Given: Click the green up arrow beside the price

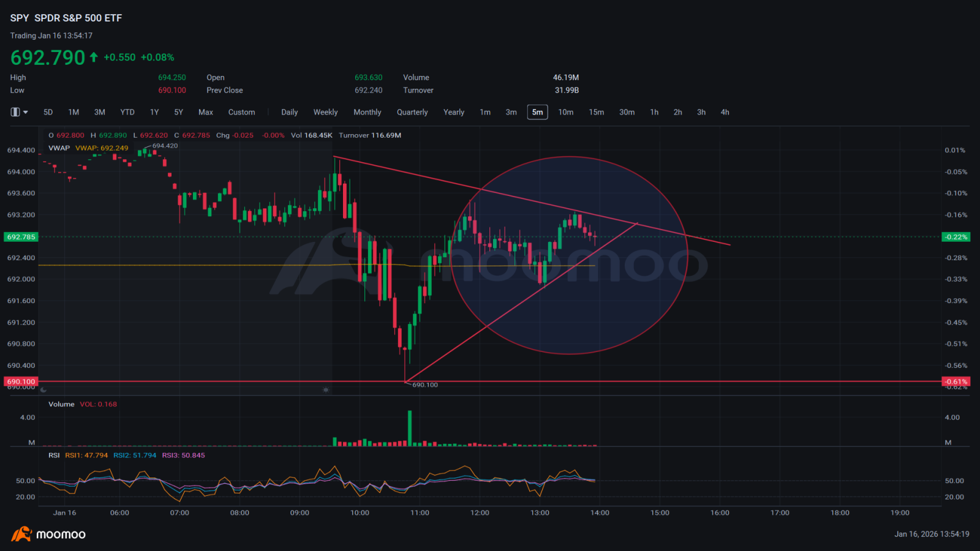Looking at the screenshot, I should point(94,57).
